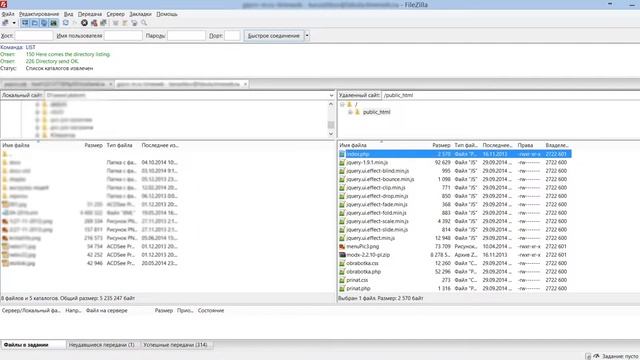Sort remote files by Владелец column
This screenshot has height=360, width=640.
[557, 145]
